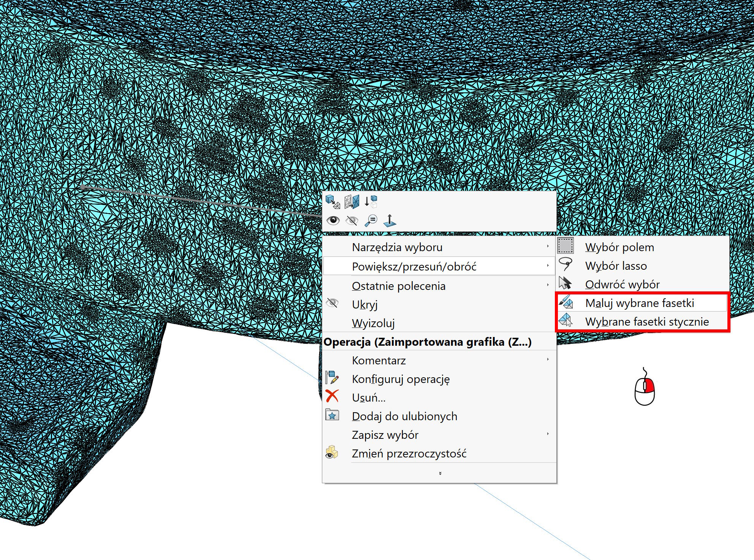
Task: Click Wybrane fasetki stycznie option
Action: (647, 322)
